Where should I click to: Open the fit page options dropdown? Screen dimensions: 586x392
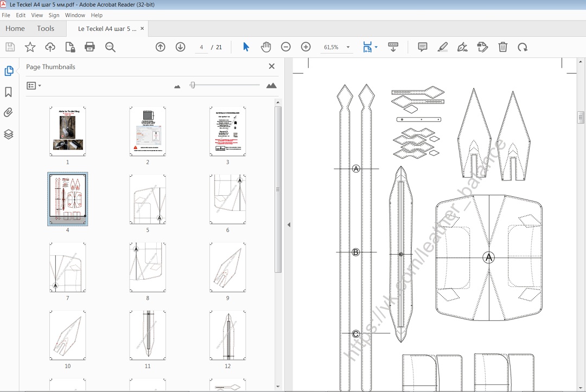[x=376, y=47]
